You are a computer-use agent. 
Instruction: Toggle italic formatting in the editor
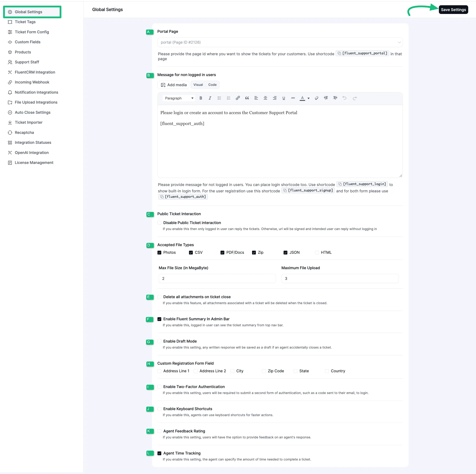[210, 98]
